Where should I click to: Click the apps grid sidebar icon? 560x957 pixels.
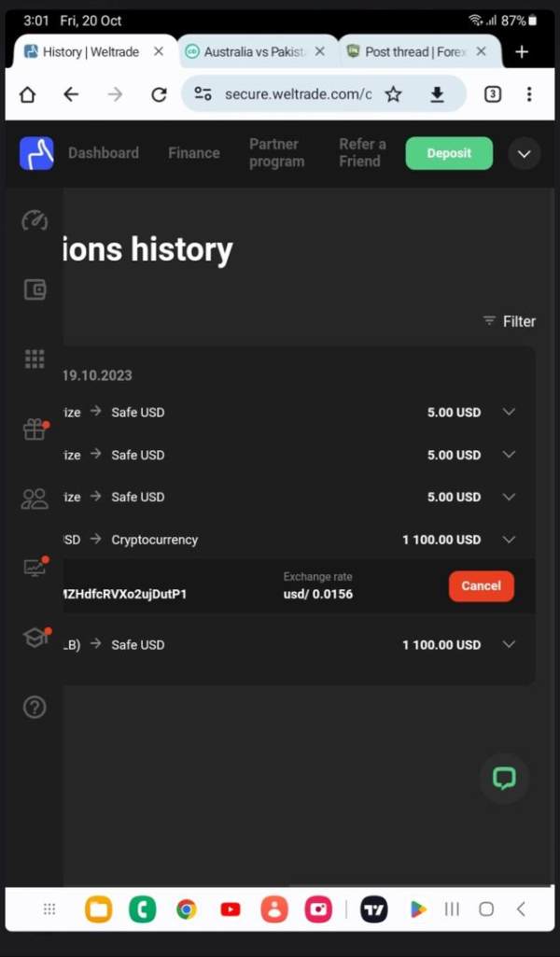pos(35,359)
